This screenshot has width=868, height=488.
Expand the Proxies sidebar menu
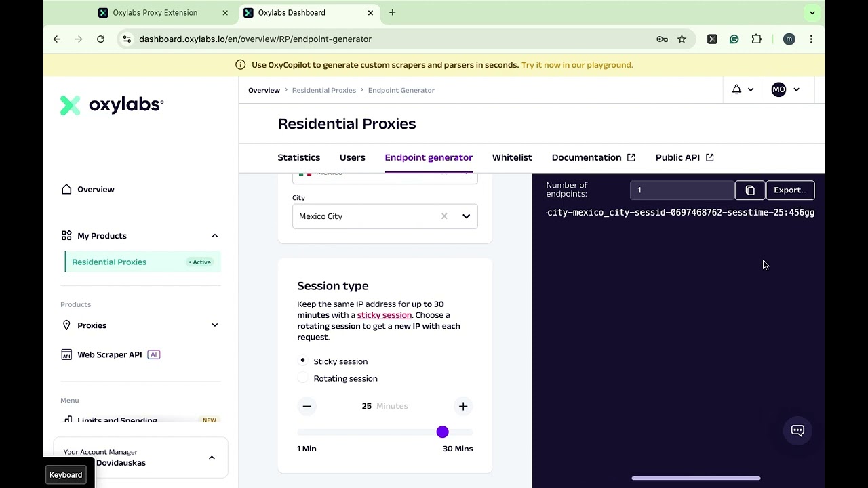pyautogui.click(x=214, y=325)
